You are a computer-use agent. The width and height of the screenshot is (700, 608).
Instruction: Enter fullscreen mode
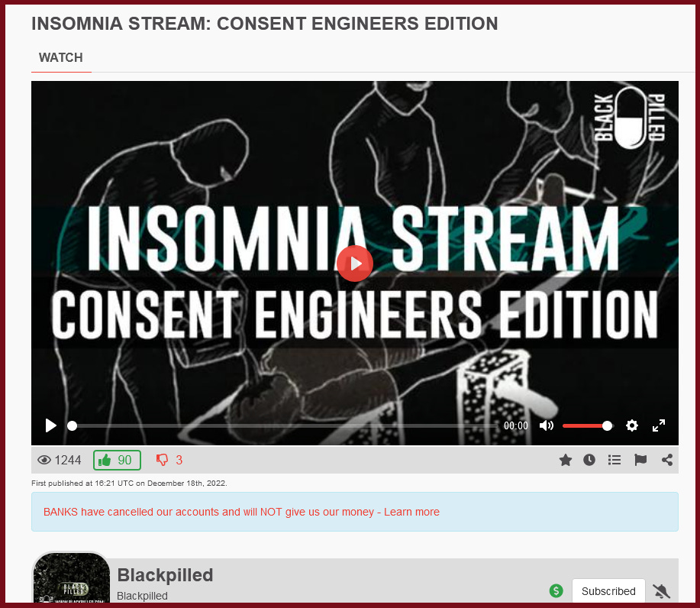point(659,425)
